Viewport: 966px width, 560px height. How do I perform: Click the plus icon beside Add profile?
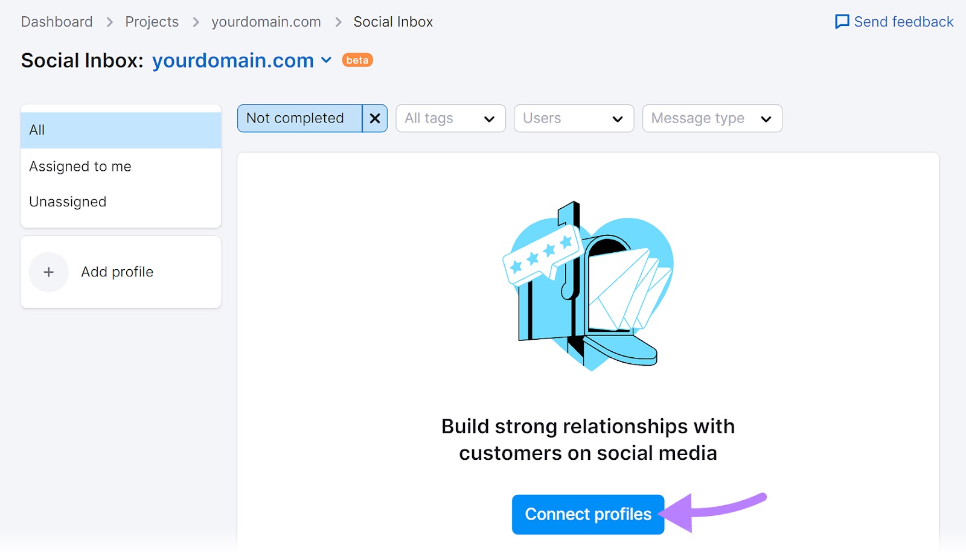point(49,272)
